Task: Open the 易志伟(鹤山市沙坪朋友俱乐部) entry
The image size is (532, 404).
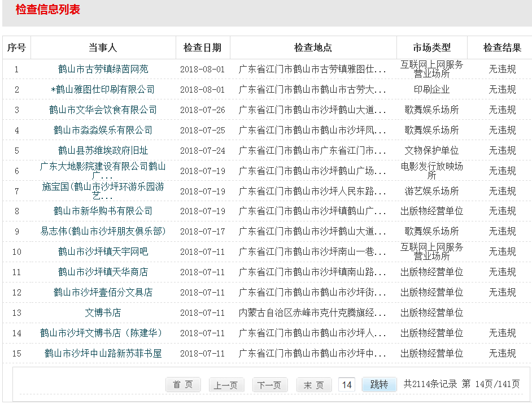Action: tap(103, 231)
